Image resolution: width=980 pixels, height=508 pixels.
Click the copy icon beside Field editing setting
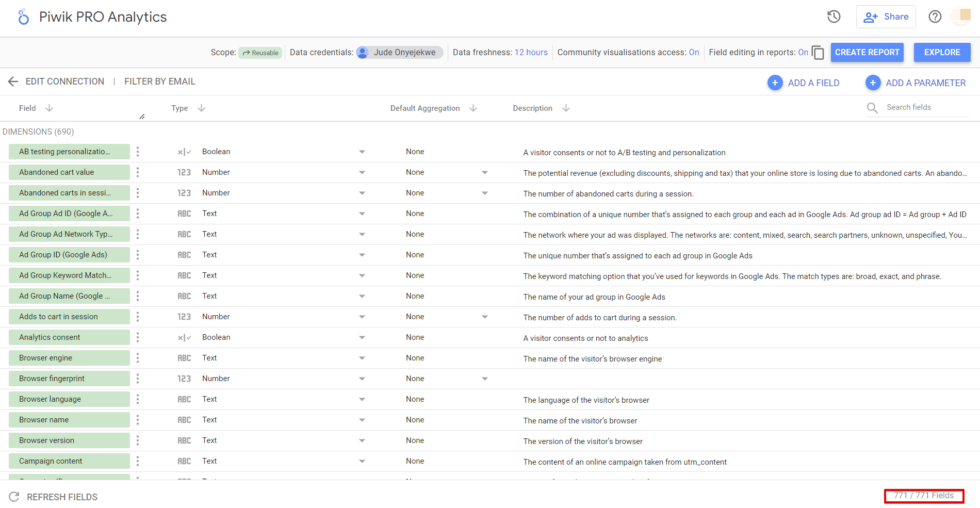click(x=818, y=52)
